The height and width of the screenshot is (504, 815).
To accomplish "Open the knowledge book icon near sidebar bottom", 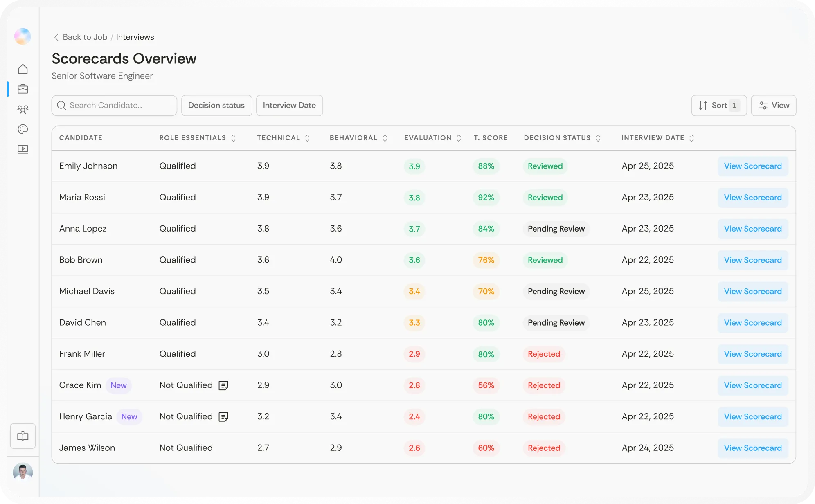I will pyautogui.click(x=23, y=436).
